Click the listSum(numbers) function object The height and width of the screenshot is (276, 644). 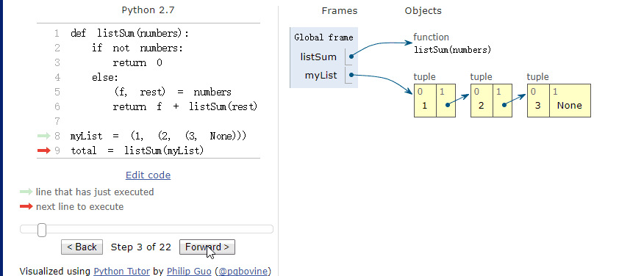(x=452, y=50)
